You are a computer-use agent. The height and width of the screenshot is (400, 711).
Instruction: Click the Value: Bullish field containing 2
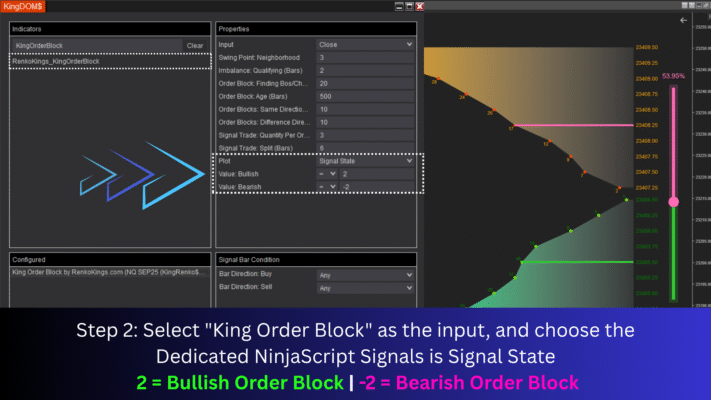tap(376, 173)
